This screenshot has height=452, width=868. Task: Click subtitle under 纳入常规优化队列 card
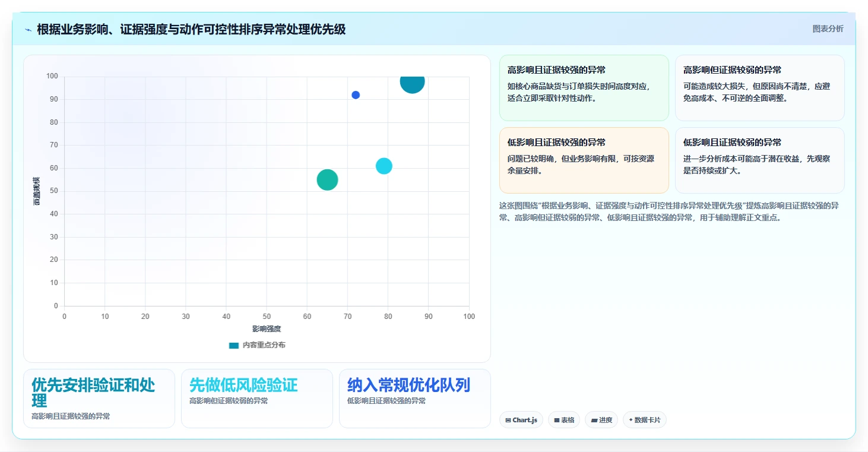click(387, 401)
